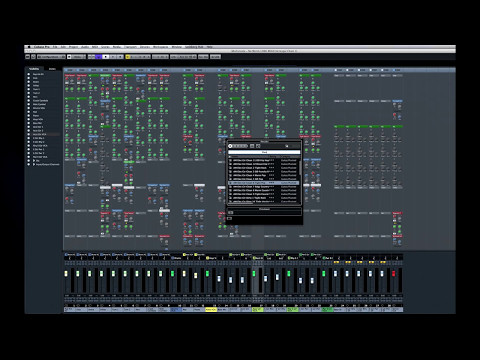Toggle visibility dot for Crash Cymbals
This screenshot has width=480, height=360.
click(x=29, y=101)
